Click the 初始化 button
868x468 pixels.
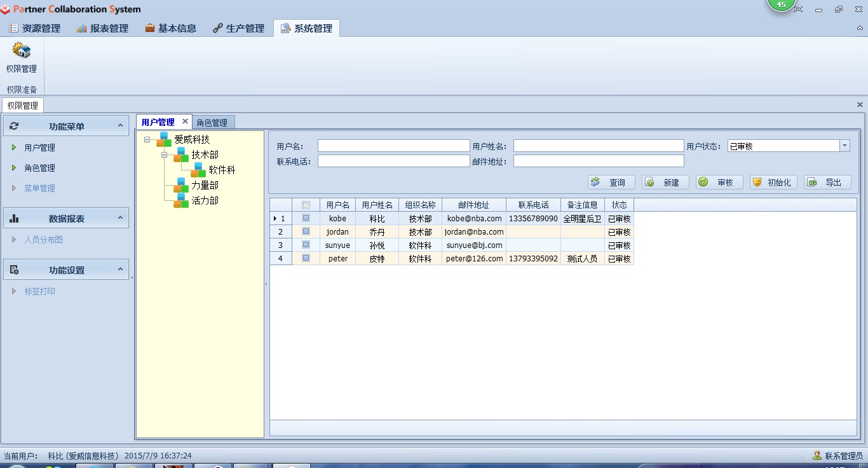coord(773,182)
